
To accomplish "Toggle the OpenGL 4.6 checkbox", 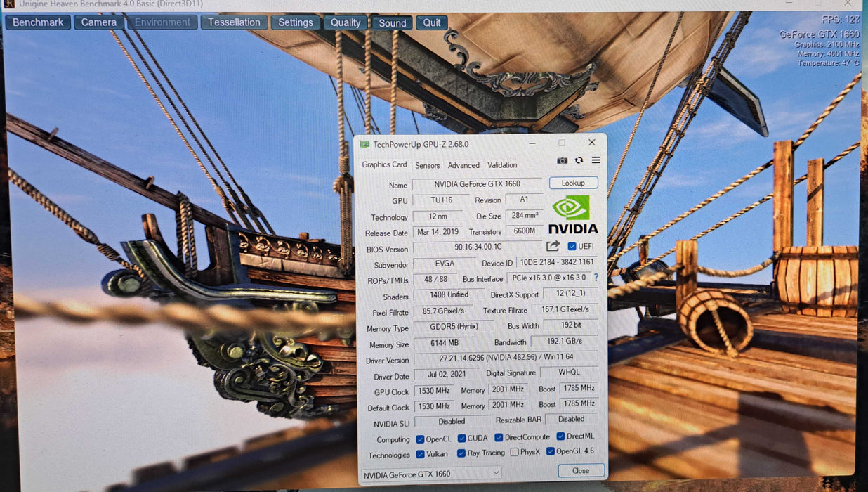I will pos(551,451).
